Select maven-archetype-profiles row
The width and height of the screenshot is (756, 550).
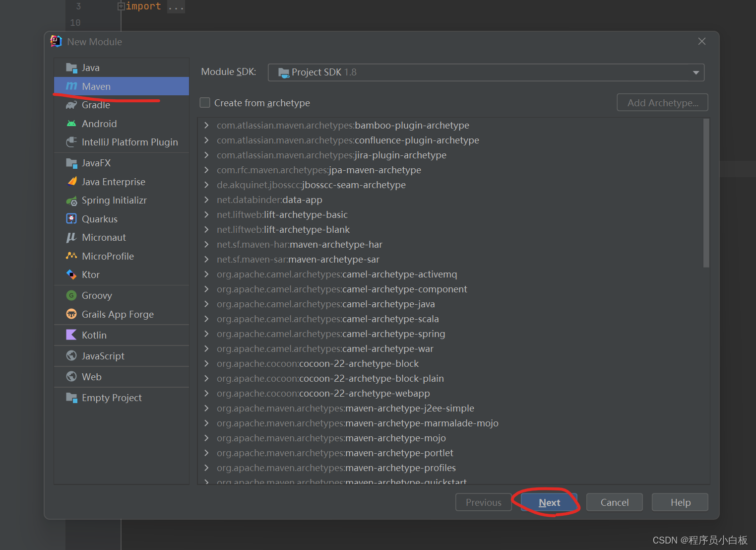click(450, 468)
